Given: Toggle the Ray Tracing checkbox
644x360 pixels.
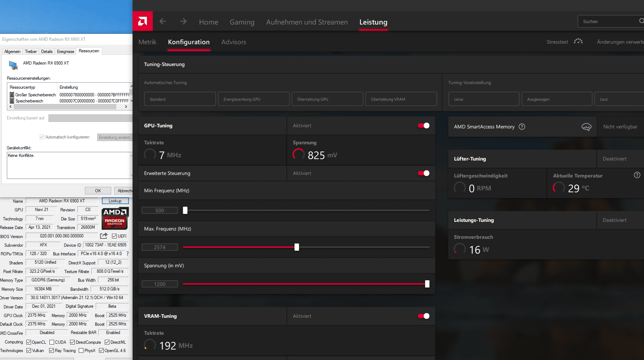Looking at the screenshot, I should click(51, 351).
